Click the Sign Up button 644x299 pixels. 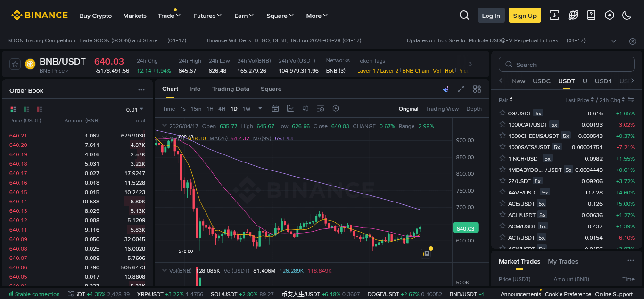tap(525, 15)
